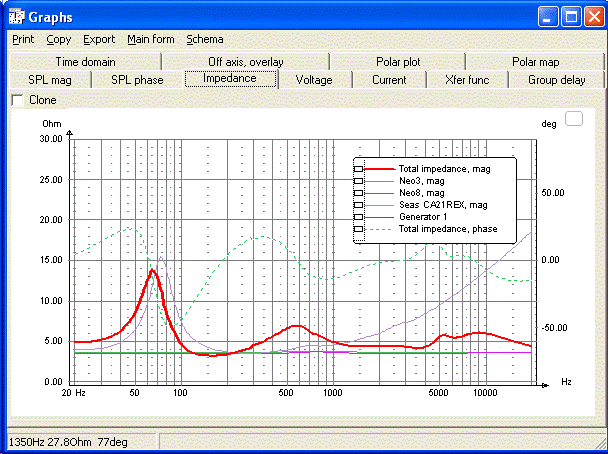Image resolution: width=608 pixels, height=454 pixels.
Task: Open the Copy menu
Action: [x=59, y=40]
